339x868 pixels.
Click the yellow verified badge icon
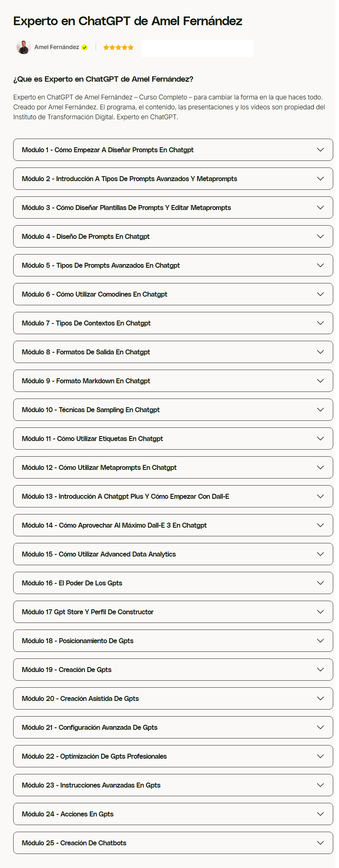click(x=85, y=47)
